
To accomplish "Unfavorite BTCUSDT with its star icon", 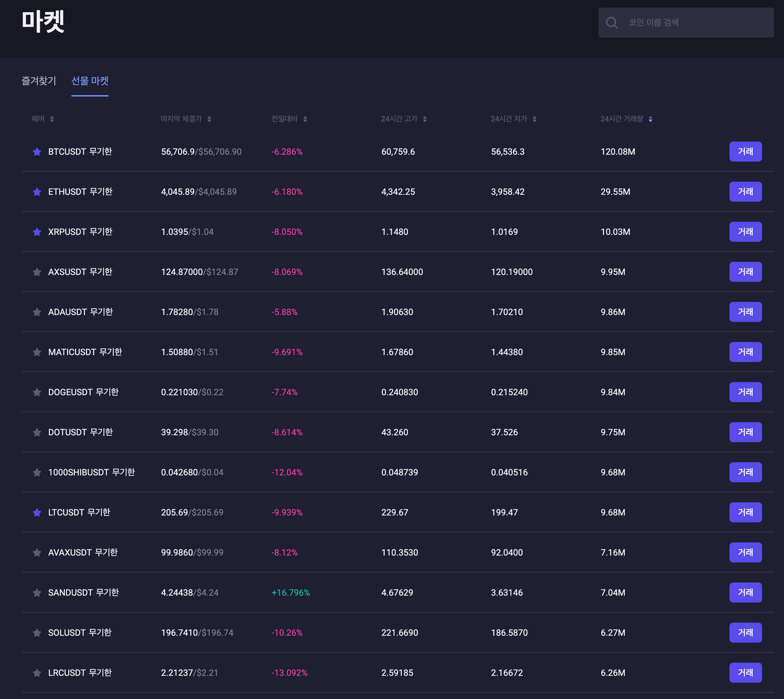I will [x=37, y=152].
